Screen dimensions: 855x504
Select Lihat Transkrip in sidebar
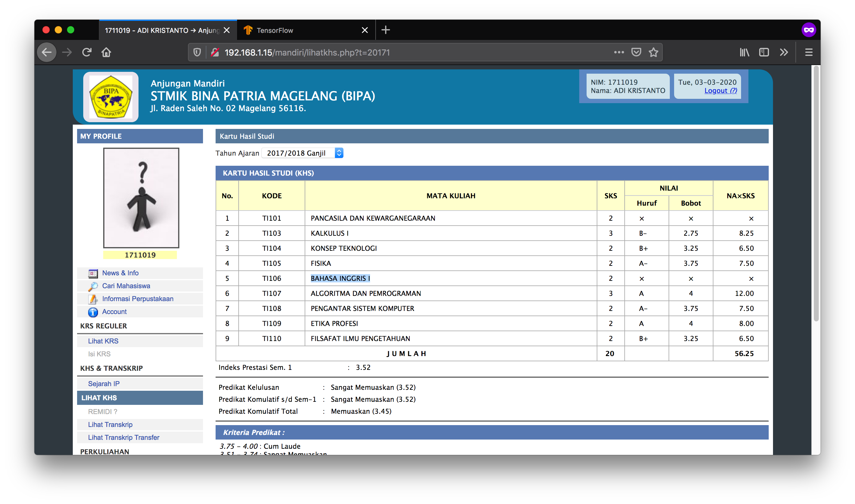pos(110,425)
